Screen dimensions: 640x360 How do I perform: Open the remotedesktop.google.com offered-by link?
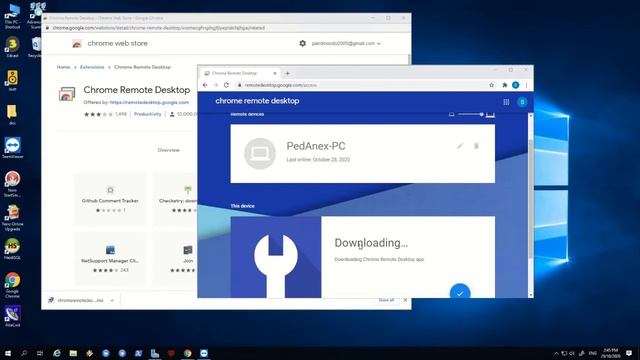[149, 102]
